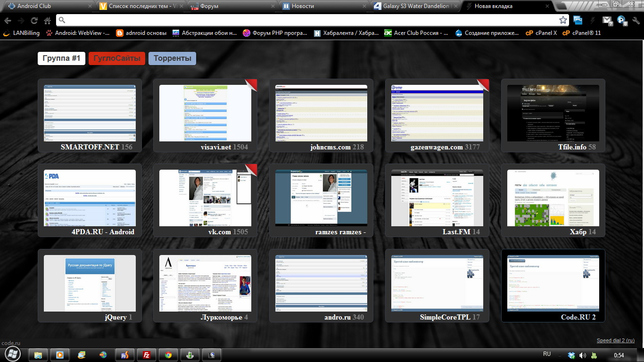Click the mail extension icon in the toolbar

pyautogui.click(x=607, y=20)
